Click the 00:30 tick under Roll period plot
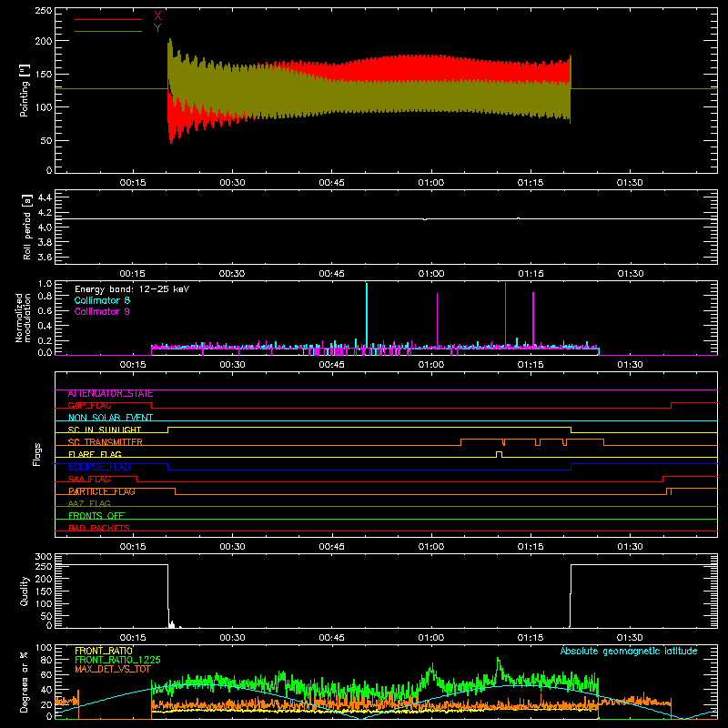This screenshot has width=728, height=728. [x=232, y=274]
